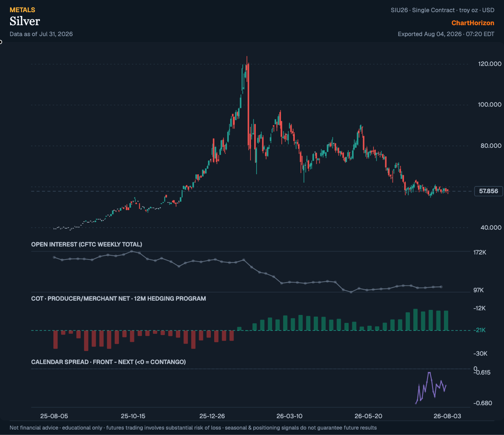Click the 26-08-03 date axis label
The height and width of the screenshot is (435, 504).
coord(448,416)
